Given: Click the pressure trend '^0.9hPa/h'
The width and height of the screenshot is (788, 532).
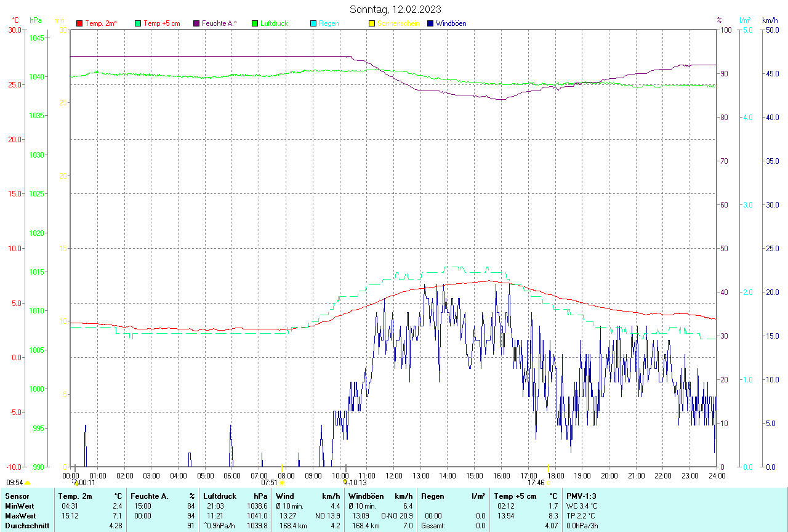Looking at the screenshot, I should [219, 526].
